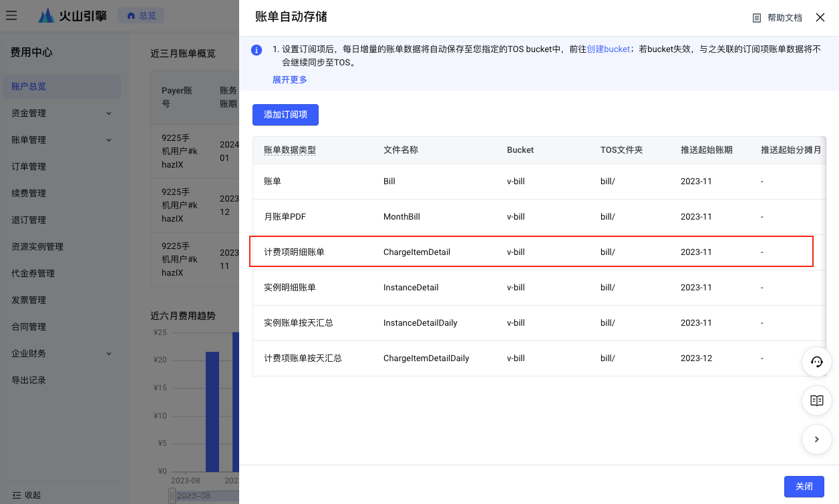Click the 添加订阅项 button

(x=285, y=115)
